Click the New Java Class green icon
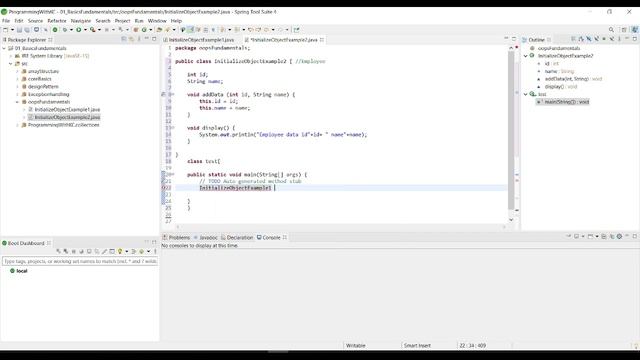The image size is (640, 360). click(144, 30)
